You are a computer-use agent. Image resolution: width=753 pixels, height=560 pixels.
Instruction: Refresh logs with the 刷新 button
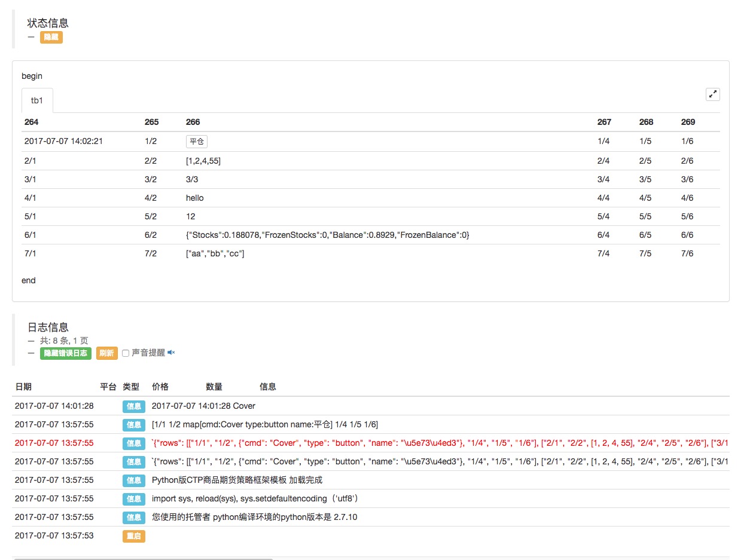tap(107, 353)
